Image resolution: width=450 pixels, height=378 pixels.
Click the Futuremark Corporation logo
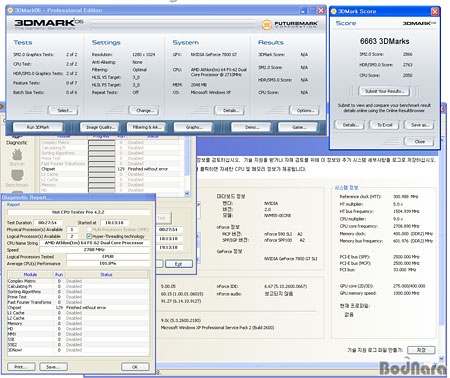coord(289,24)
